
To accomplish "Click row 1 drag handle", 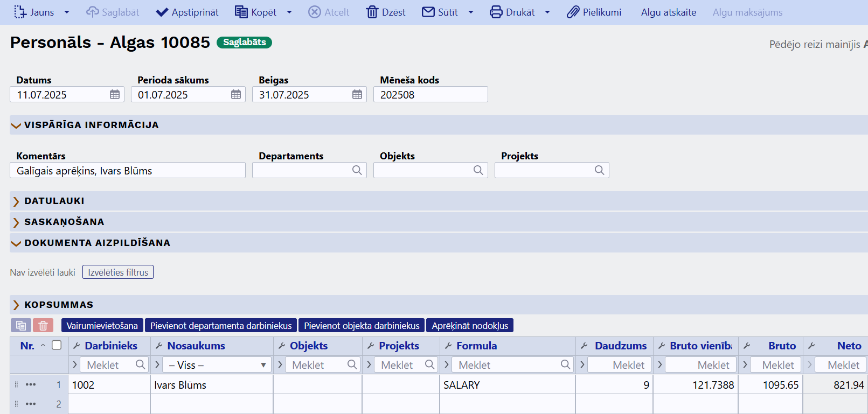I will pos(16,384).
